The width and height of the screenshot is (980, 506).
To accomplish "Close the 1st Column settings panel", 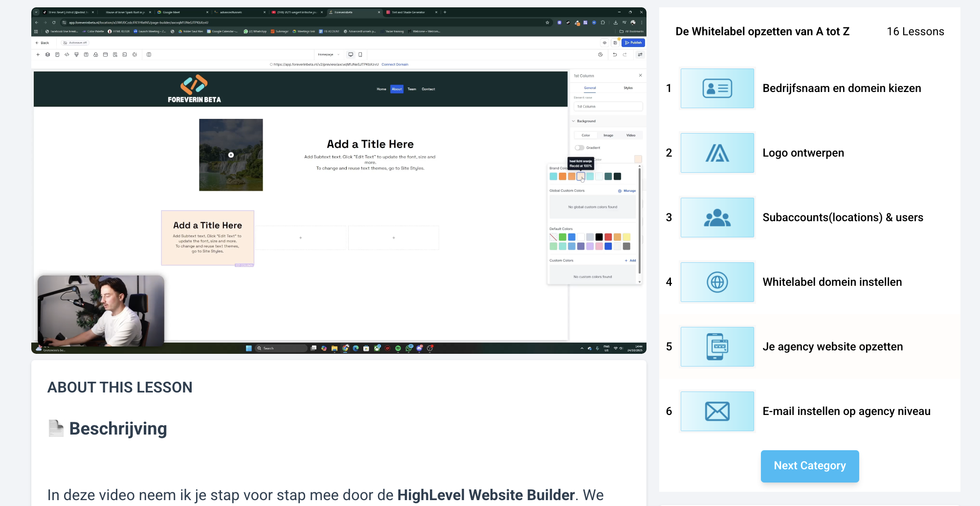I will (x=641, y=75).
